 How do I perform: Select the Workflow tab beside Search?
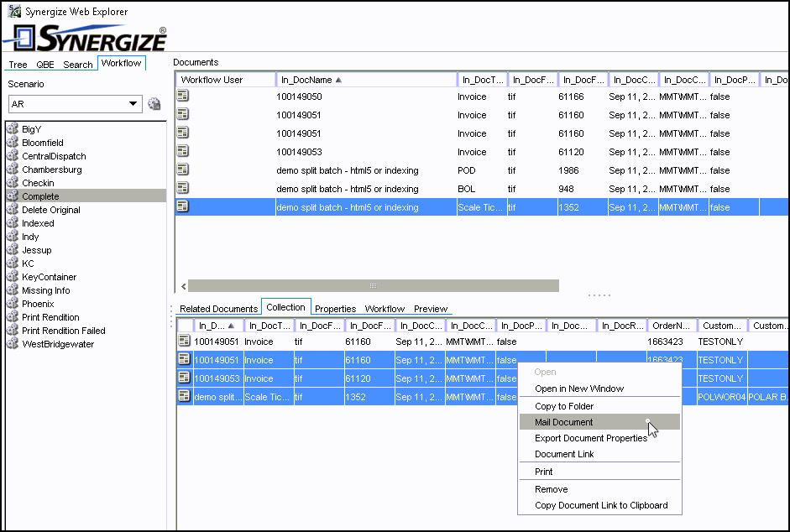tap(121, 63)
